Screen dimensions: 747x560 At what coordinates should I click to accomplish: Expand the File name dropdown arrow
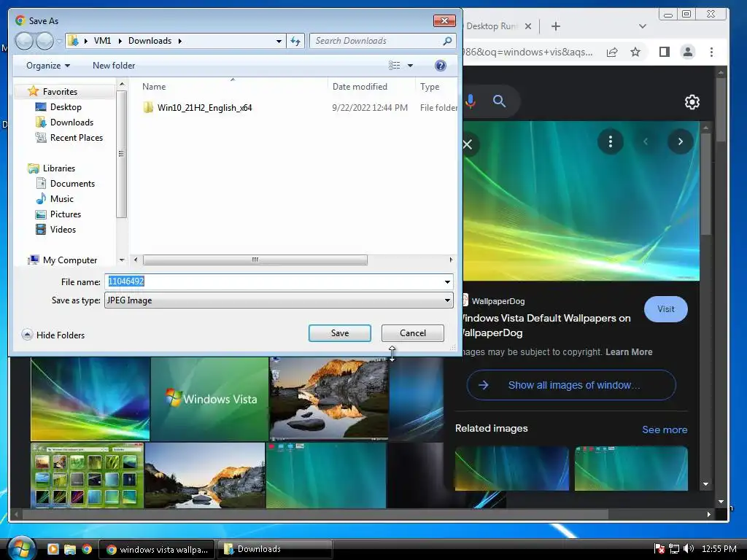(x=447, y=282)
